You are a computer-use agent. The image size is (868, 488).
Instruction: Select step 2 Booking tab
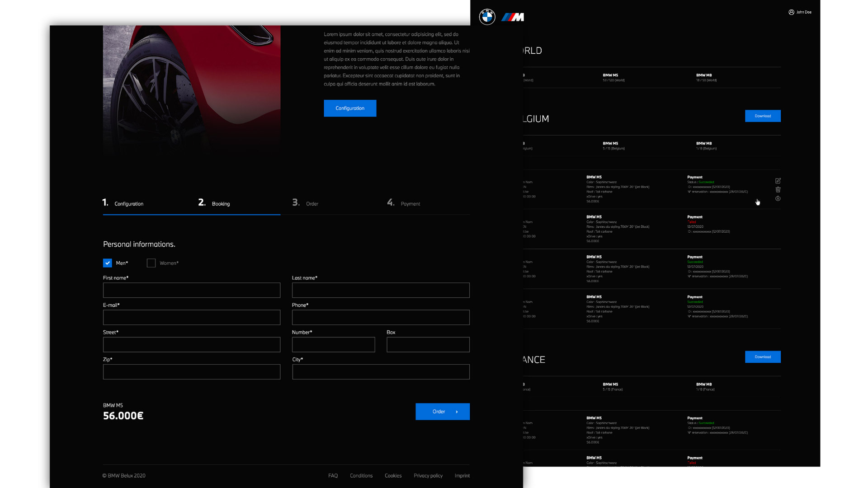[x=214, y=203]
